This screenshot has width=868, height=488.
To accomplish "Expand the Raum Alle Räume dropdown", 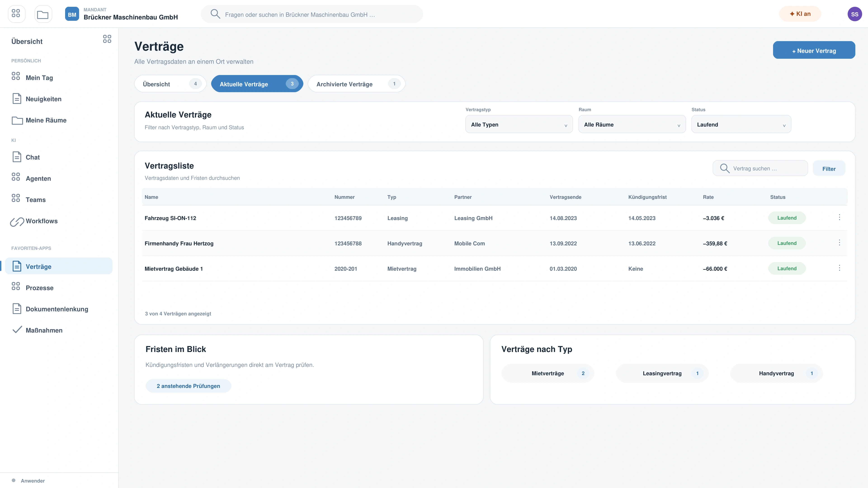I will pyautogui.click(x=632, y=124).
